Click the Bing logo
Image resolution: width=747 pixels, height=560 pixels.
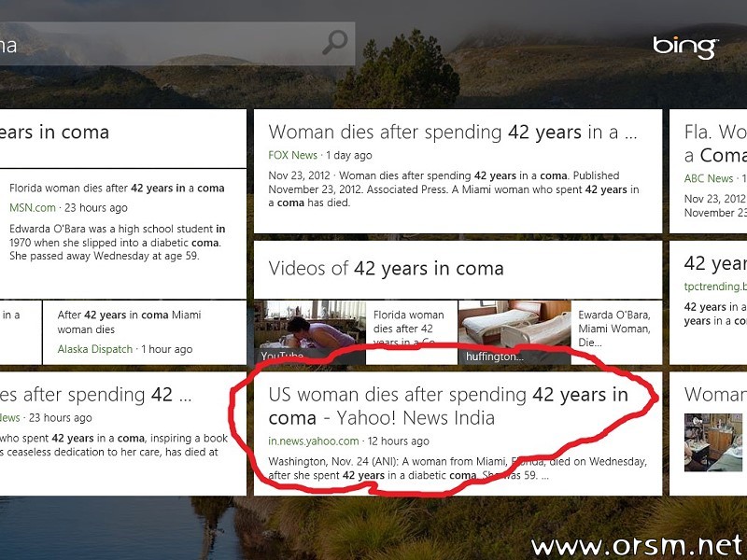pos(685,47)
